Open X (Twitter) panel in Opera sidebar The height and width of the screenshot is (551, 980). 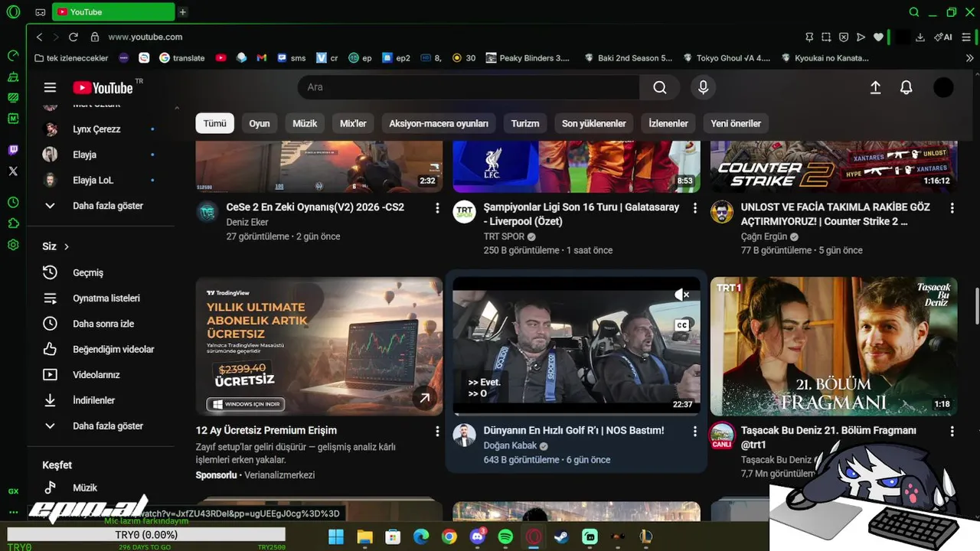point(13,171)
